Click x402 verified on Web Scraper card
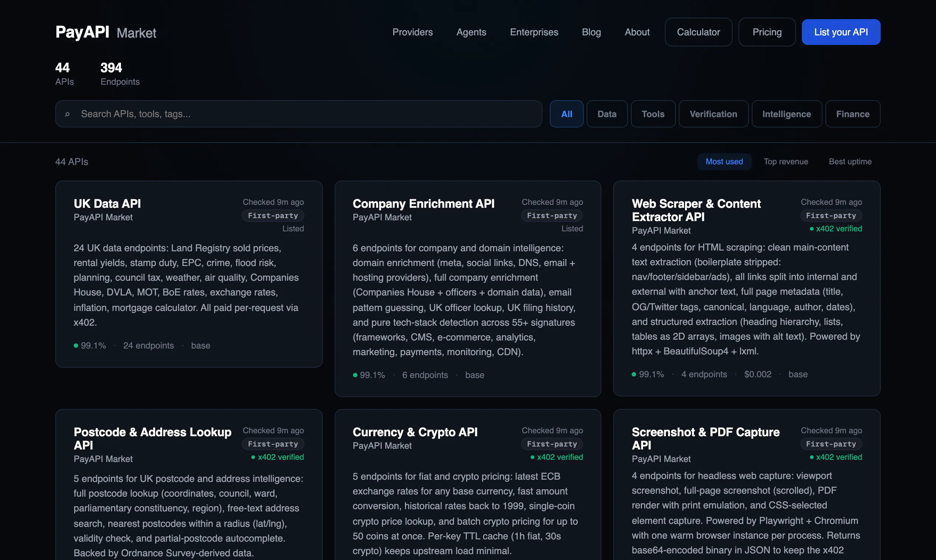This screenshot has height=560, width=936. click(x=836, y=229)
